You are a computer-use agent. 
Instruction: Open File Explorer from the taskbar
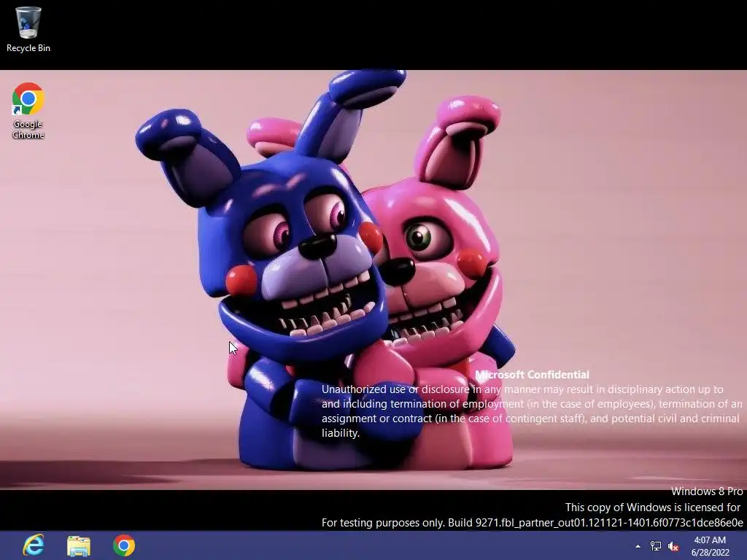point(79,545)
